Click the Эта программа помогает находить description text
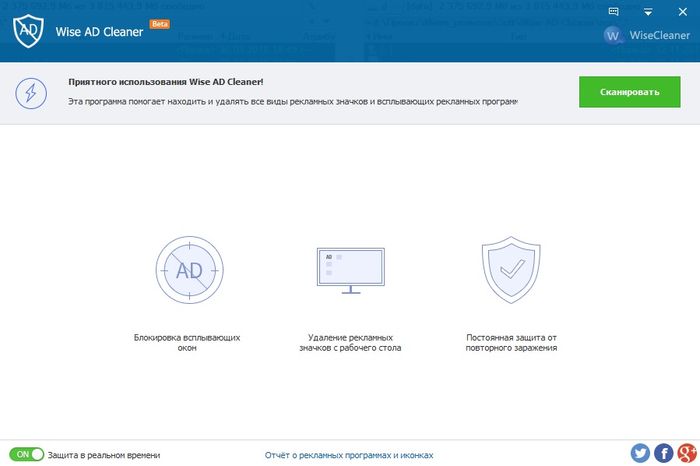Viewport: 700px width, 466px height. (x=293, y=101)
